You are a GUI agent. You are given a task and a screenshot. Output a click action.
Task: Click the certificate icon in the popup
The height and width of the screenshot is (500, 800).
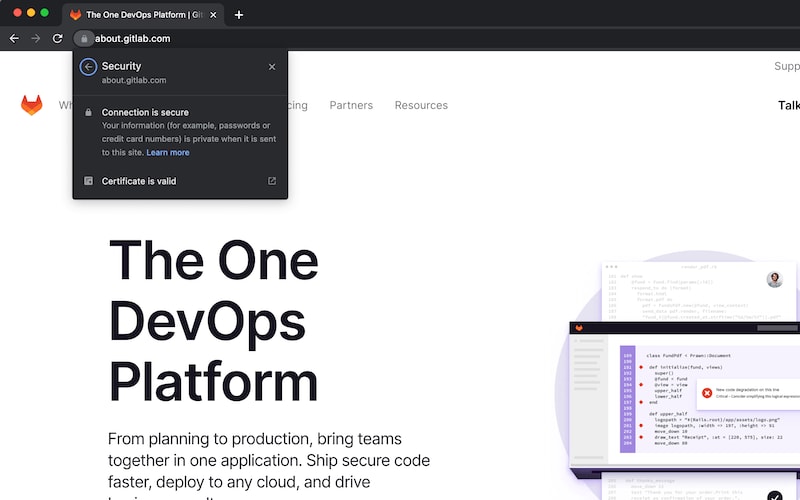[x=88, y=181]
